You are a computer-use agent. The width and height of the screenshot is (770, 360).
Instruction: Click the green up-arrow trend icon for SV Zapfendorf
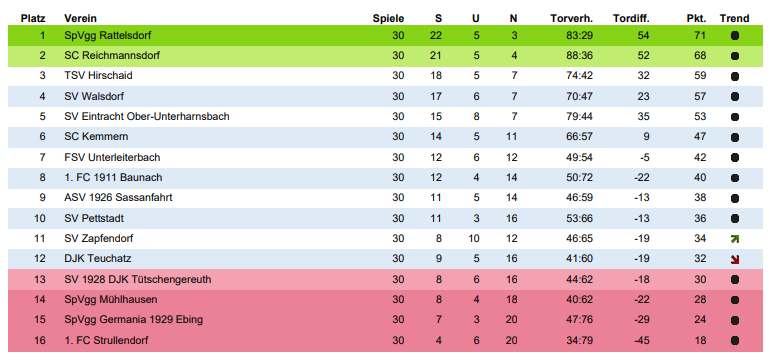(x=735, y=239)
